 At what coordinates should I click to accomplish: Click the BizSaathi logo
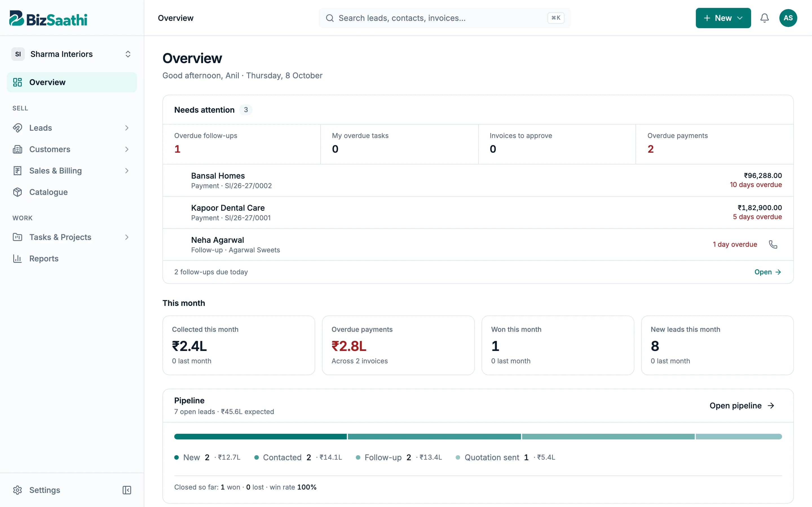click(48, 18)
